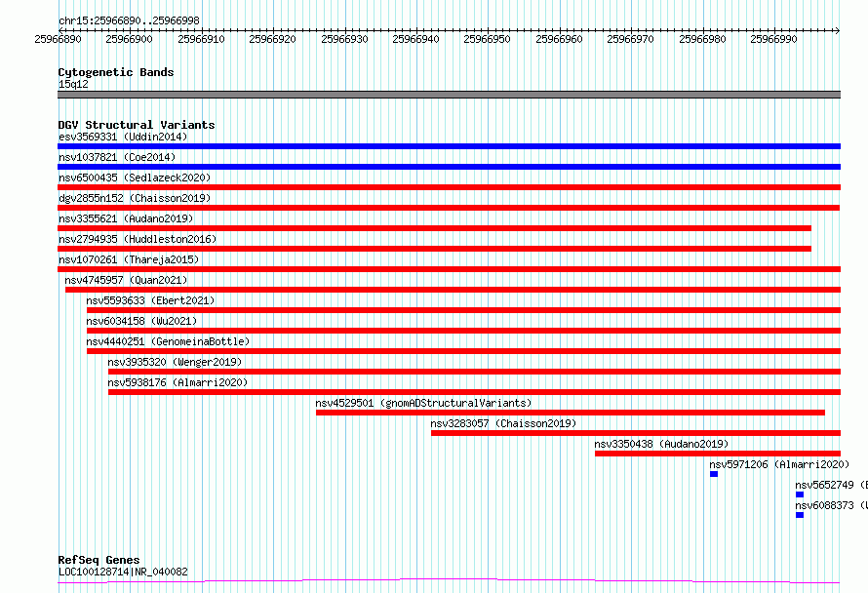868x593 pixels.
Task: Open nsv4529501 (gnomADStructuralVariants) label
Action: 423,403
